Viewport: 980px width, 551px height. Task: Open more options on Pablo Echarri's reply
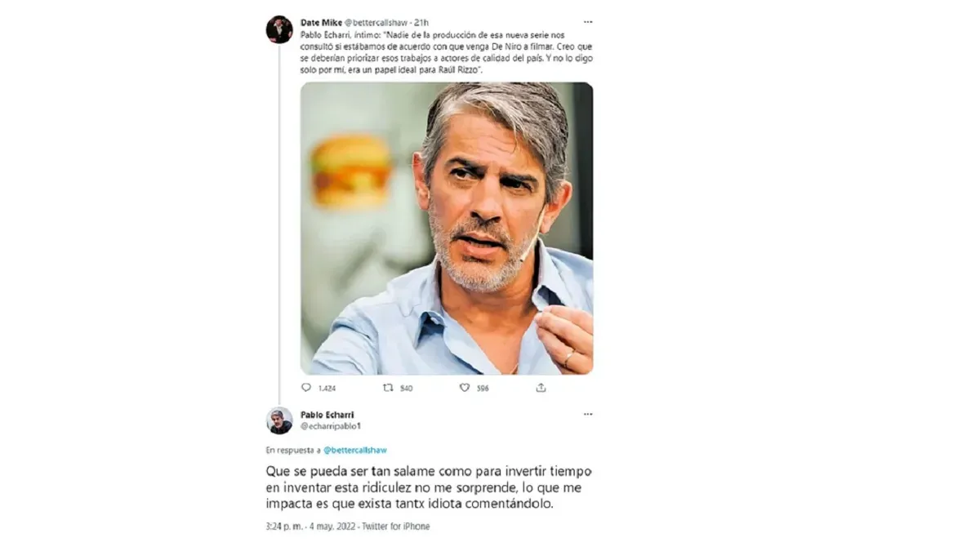[588, 415]
